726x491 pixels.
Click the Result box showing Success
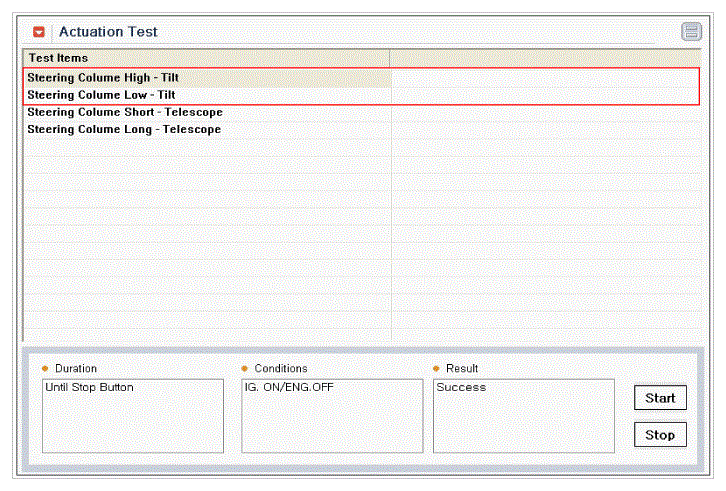click(x=523, y=415)
